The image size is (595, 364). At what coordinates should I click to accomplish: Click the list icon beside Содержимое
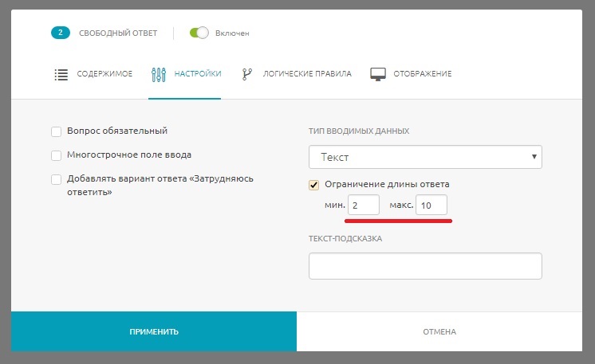[x=61, y=74]
